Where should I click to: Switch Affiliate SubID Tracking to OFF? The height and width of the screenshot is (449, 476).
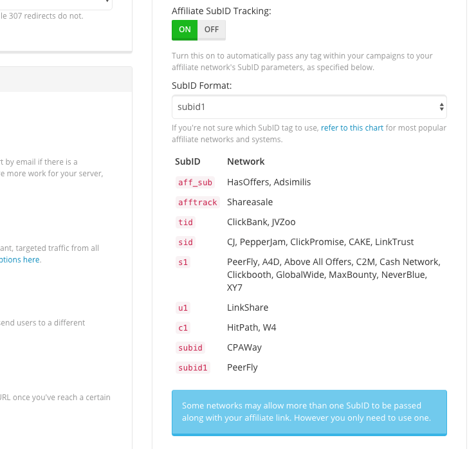click(x=212, y=30)
